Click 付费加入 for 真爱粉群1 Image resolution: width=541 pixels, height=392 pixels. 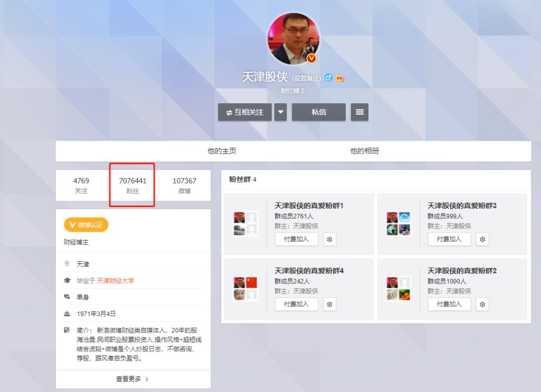click(296, 240)
